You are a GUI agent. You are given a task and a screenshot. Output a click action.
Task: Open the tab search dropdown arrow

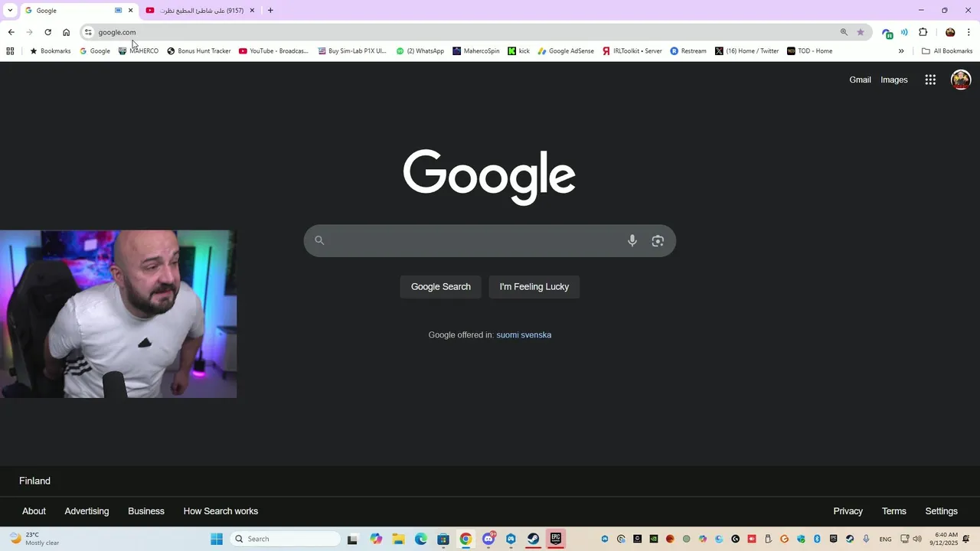10,10
